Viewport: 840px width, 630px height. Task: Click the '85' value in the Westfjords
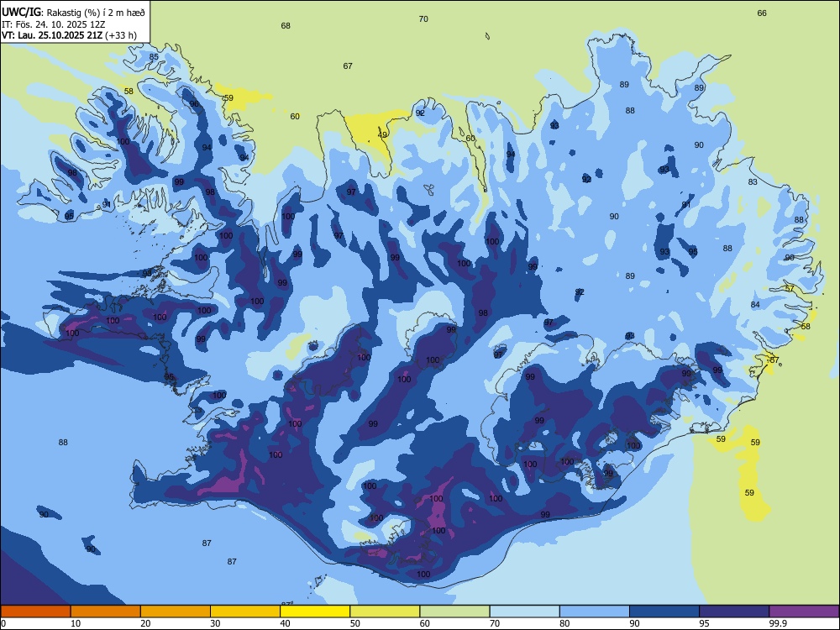point(154,57)
